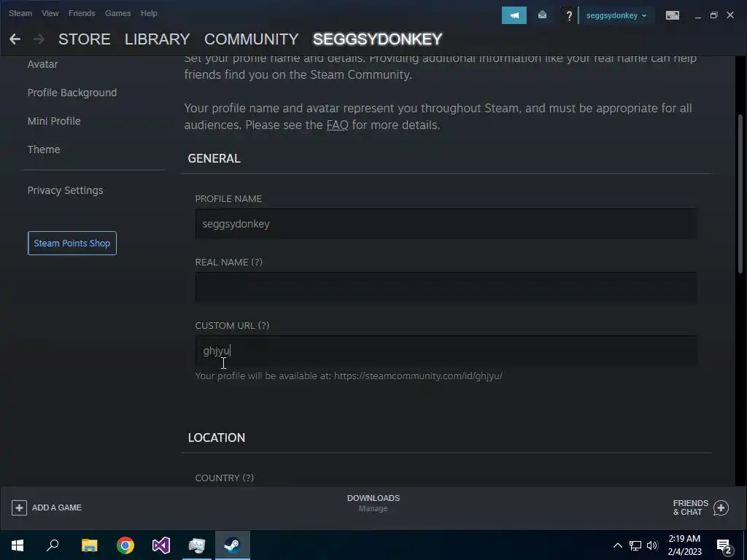Open the seggsydonkey account dropdown
This screenshot has height=560, width=747.
[x=616, y=16]
